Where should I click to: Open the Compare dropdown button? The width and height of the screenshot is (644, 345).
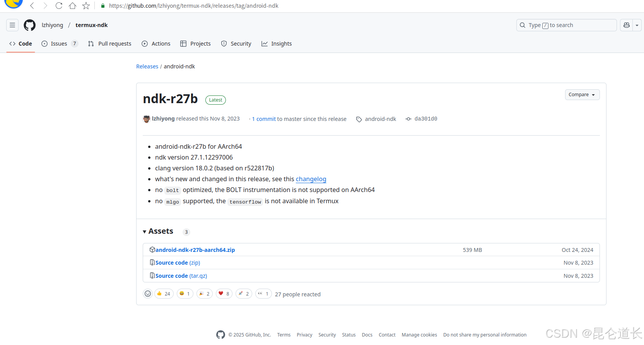click(582, 95)
